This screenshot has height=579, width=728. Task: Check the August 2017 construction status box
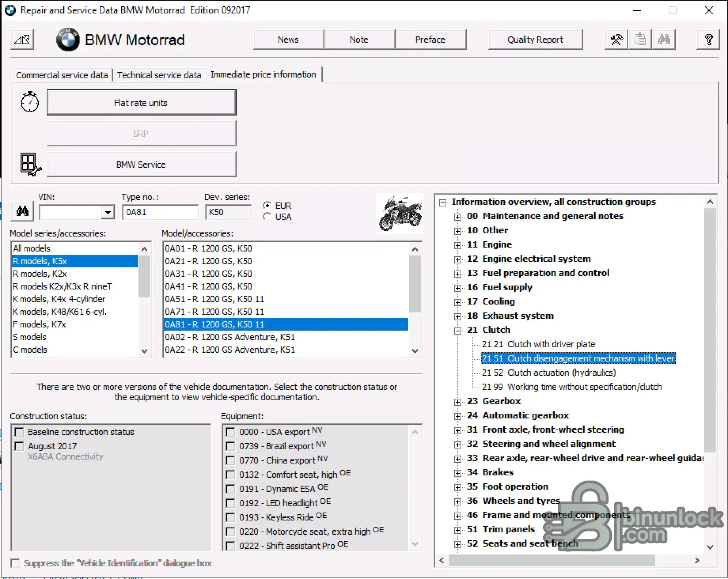(x=19, y=446)
